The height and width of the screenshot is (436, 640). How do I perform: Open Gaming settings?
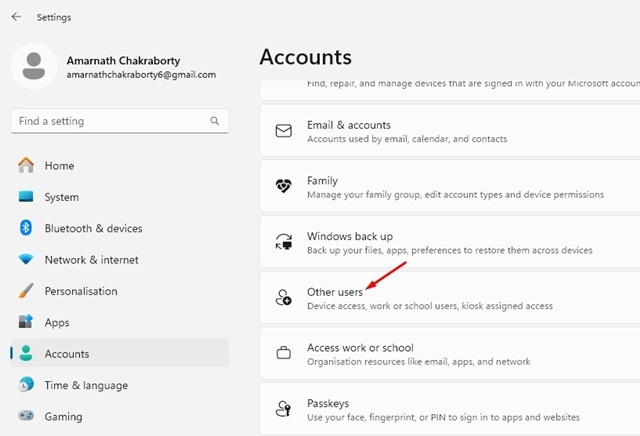click(120, 416)
